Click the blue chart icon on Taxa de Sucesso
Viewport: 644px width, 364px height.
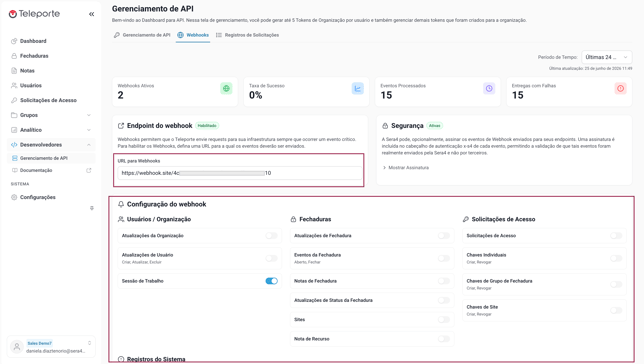coord(357,88)
